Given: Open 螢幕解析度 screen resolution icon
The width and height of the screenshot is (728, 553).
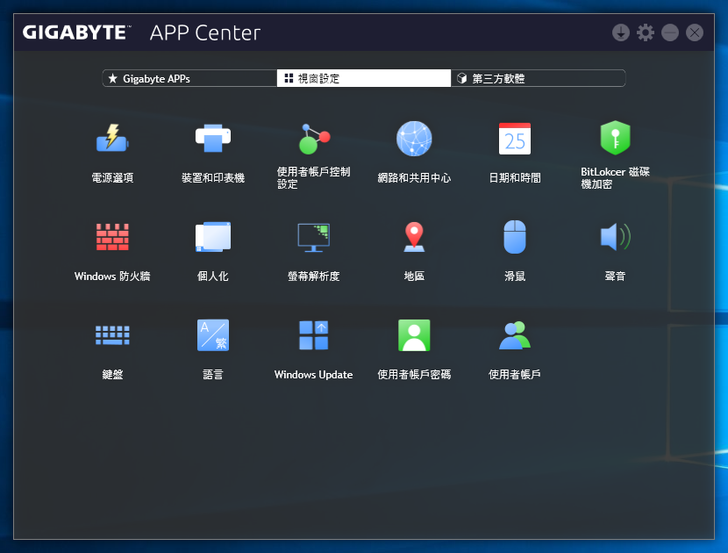Looking at the screenshot, I should coord(314,237).
